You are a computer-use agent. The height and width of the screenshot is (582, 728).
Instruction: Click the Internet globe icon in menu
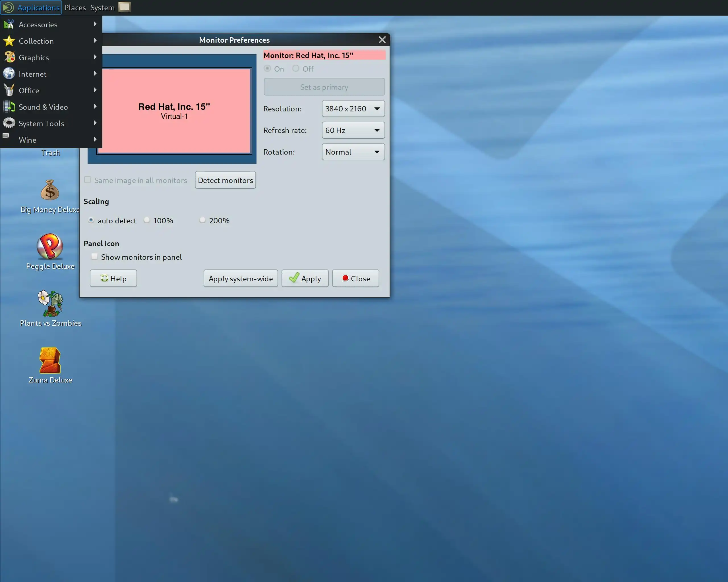(x=9, y=74)
